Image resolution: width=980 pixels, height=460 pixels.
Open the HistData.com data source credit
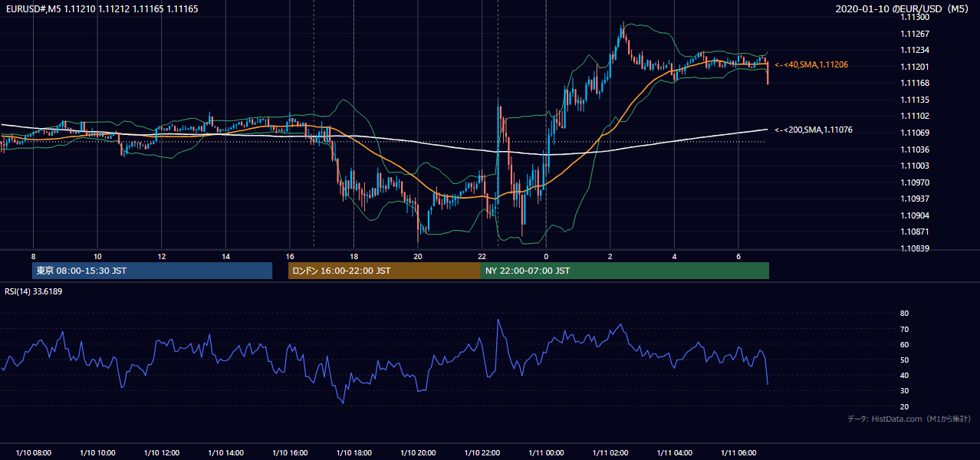click(x=909, y=419)
